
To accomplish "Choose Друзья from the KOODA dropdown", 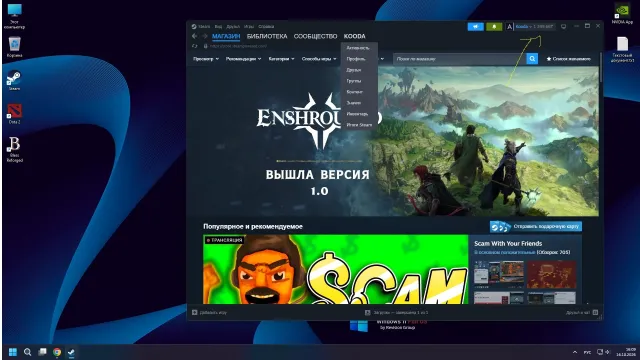I will [359, 70].
